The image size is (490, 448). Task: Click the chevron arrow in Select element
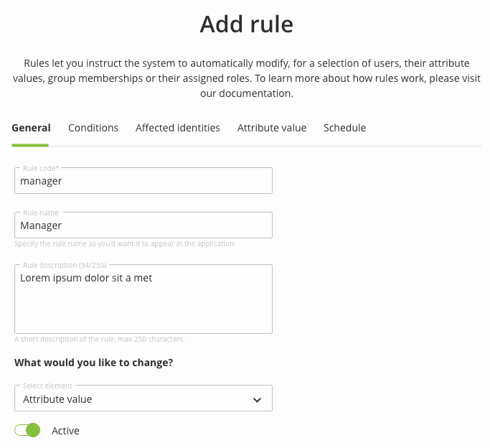[257, 400]
